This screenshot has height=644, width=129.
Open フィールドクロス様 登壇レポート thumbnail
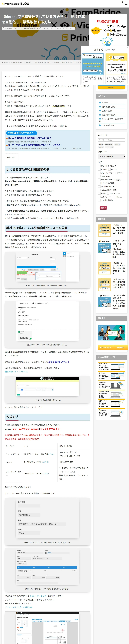[104, 268]
